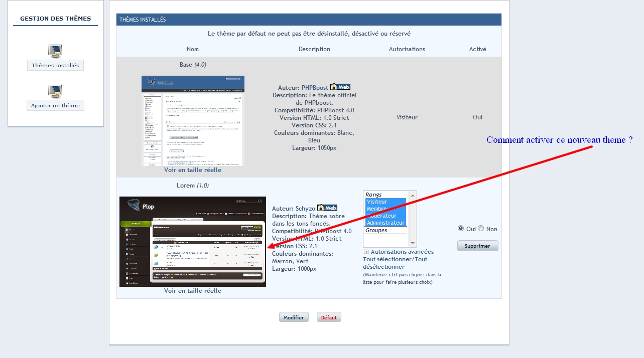Open Thèmes installés menu entry
The image size is (644, 358).
(55, 65)
